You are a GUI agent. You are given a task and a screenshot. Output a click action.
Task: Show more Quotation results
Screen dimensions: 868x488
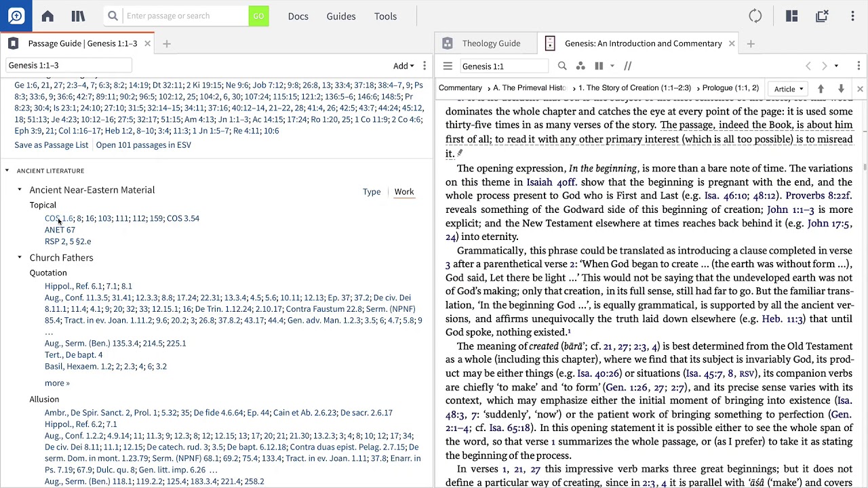click(57, 383)
